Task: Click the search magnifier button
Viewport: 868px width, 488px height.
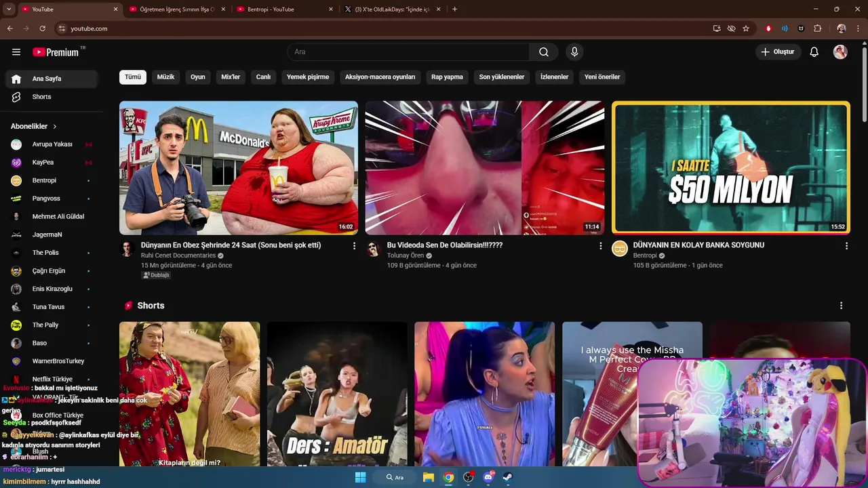Action: pyautogui.click(x=544, y=52)
